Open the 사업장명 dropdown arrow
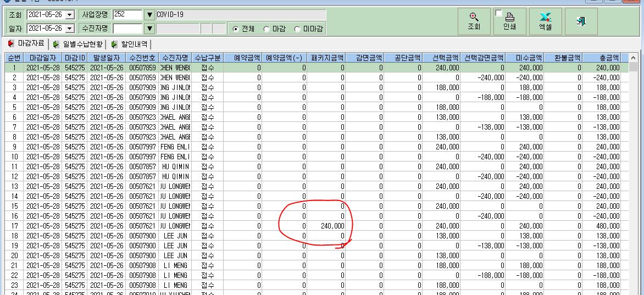The width and height of the screenshot is (644, 295). tap(149, 15)
